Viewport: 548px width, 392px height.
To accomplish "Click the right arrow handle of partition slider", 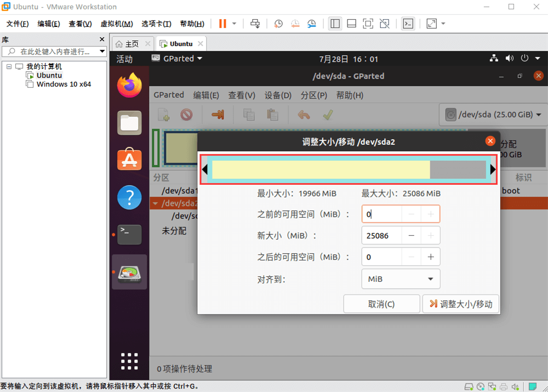I will pos(493,170).
